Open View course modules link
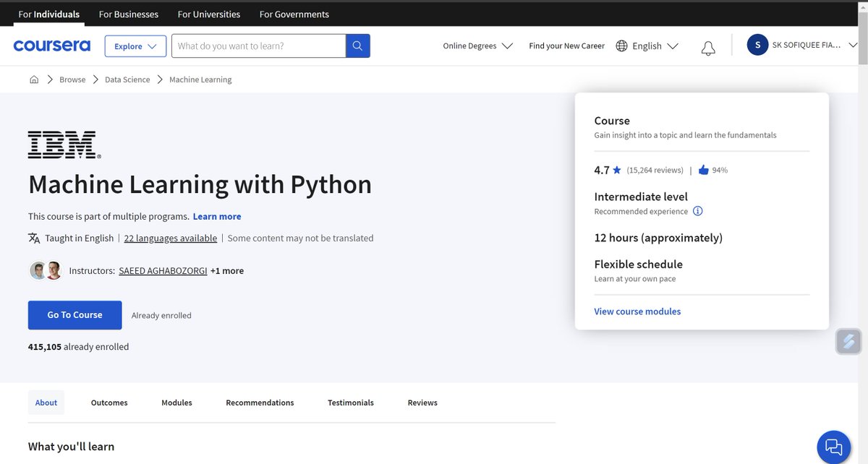 coord(637,312)
